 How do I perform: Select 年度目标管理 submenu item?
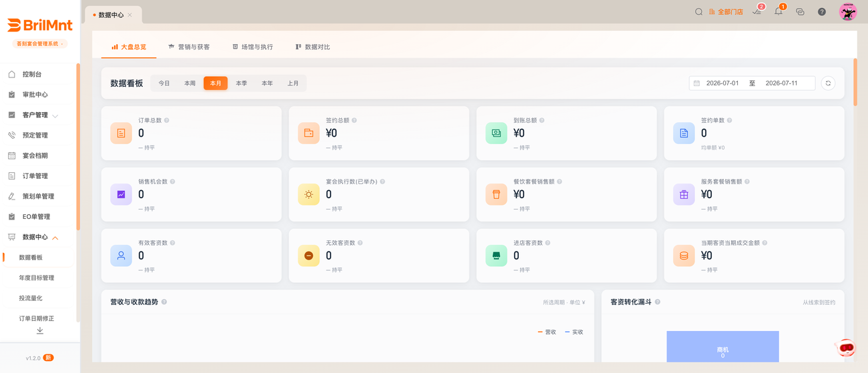pos(39,278)
